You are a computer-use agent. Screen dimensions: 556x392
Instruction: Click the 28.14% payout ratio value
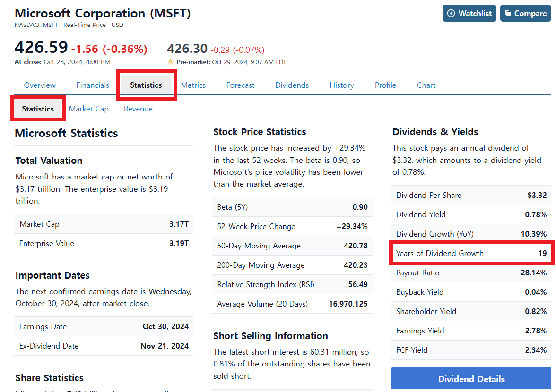(x=534, y=273)
